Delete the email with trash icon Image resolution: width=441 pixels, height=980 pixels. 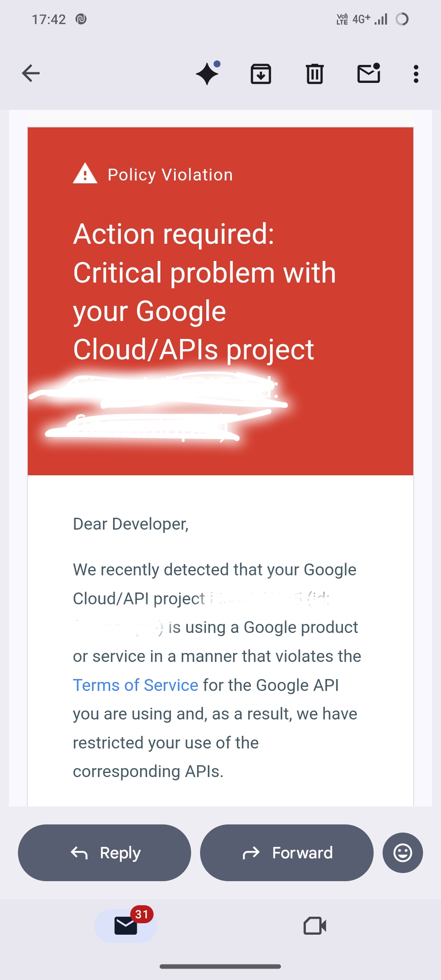(x=315, y=74)
